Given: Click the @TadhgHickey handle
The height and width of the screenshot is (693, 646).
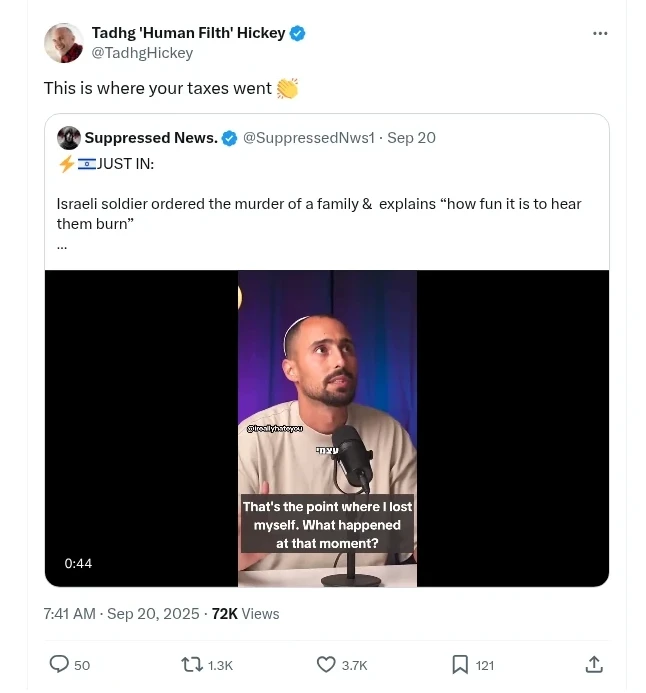Looking at the screenshot, I should [142, 53].
